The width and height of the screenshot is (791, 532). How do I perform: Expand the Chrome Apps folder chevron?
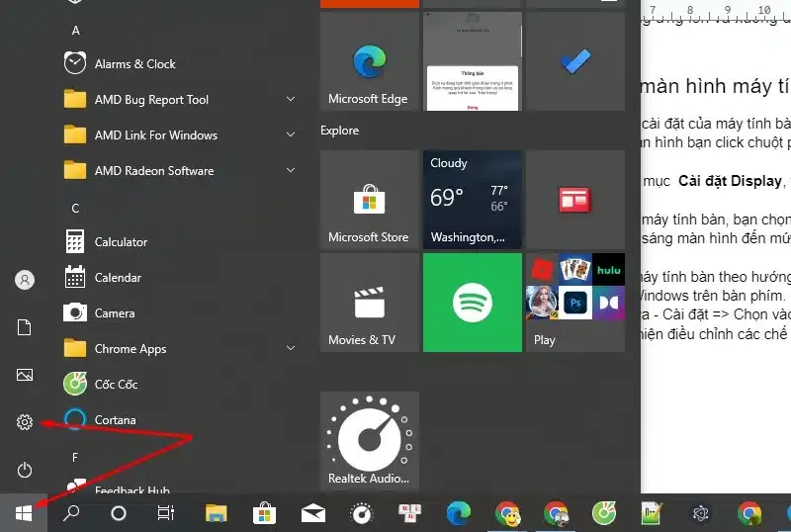[x=291, y=348]
